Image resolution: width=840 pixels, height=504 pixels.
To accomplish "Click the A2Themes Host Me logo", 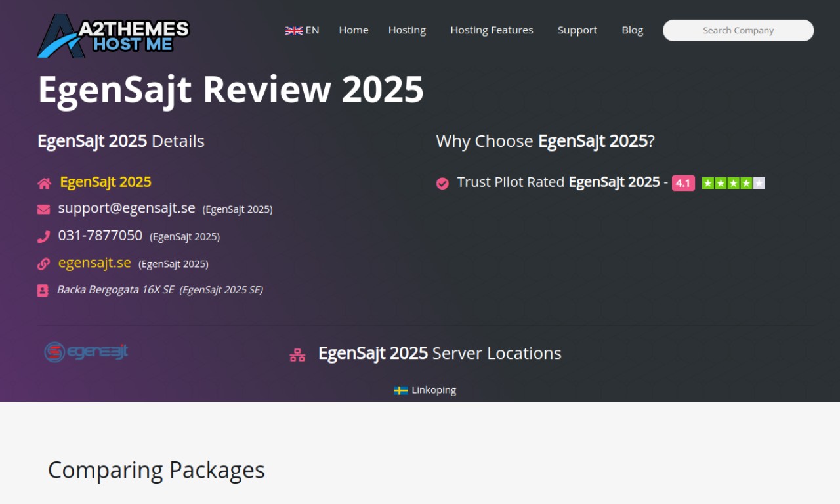I will pos(114,36).
